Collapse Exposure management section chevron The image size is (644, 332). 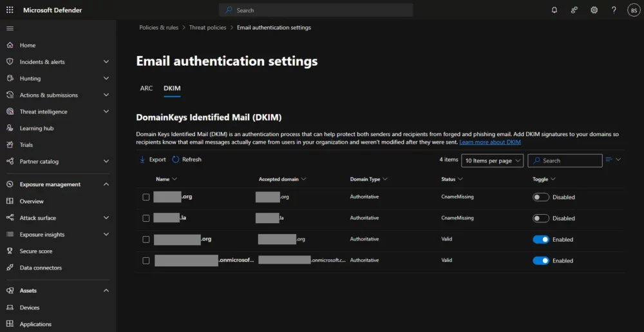[106, 184]
